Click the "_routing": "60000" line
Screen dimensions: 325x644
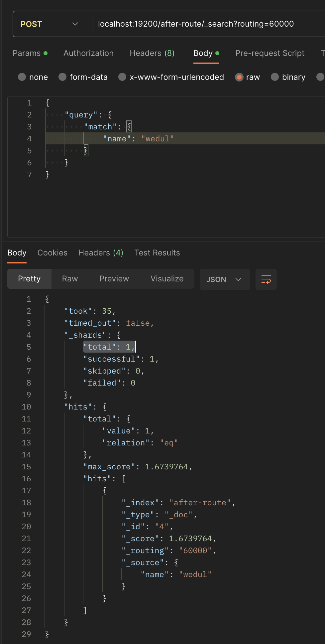(x=169, y=551)
